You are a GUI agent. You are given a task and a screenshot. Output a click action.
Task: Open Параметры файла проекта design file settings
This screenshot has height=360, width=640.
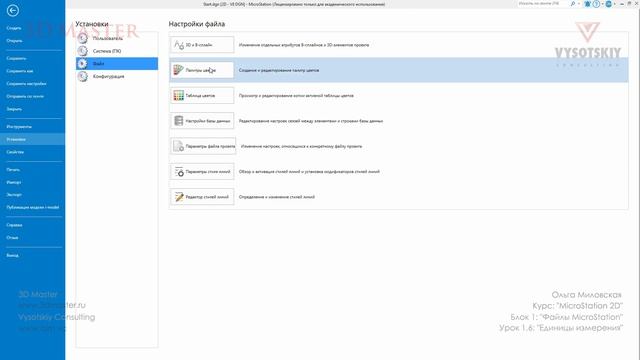pyautogui.click(x=203, y=146)
